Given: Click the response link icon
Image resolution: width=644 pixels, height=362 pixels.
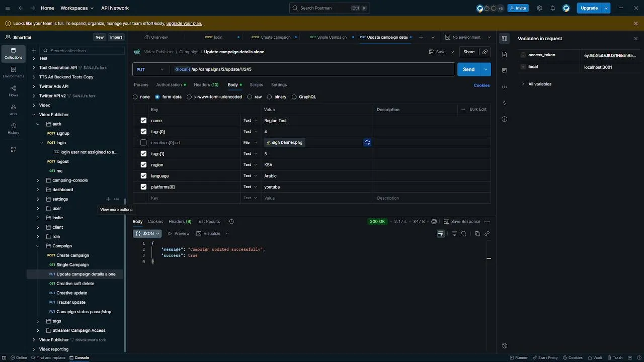Looking at the screenshot, I should pos(487,234).
